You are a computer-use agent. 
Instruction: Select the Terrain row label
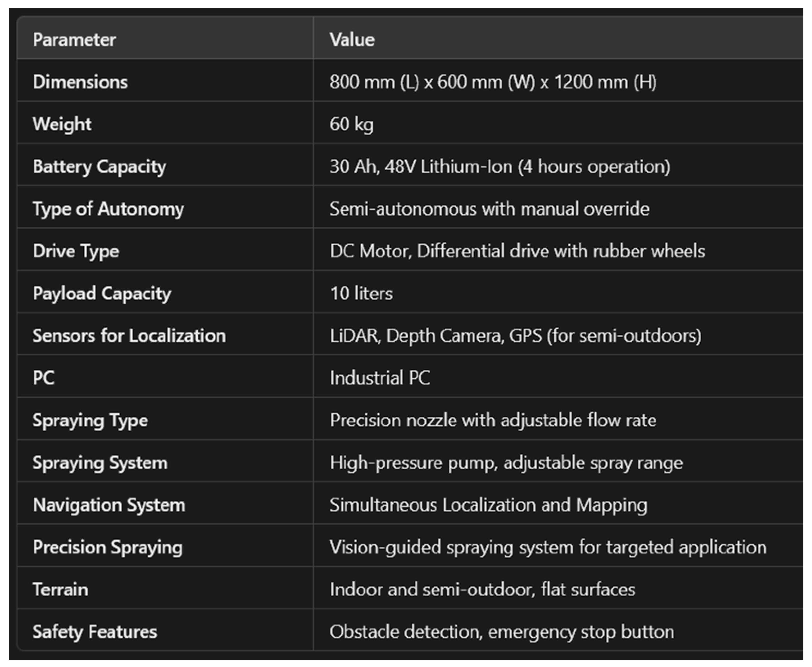(x=60, y=589)
